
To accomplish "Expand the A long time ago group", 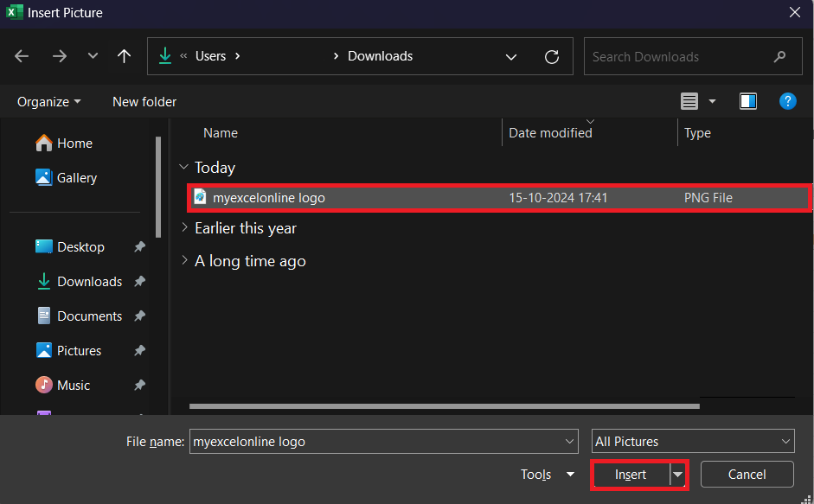I will (184, 260).
